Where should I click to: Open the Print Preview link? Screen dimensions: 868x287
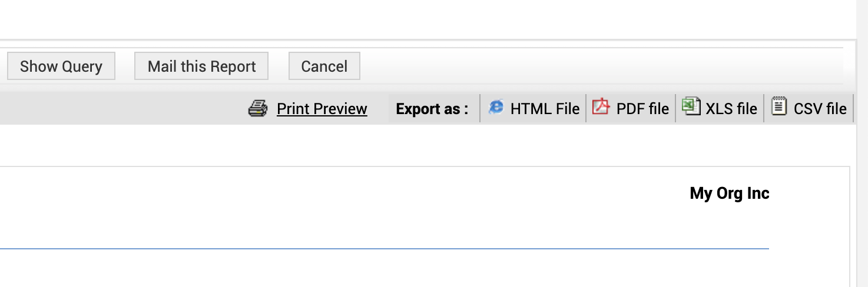click(x=322, y=109)
